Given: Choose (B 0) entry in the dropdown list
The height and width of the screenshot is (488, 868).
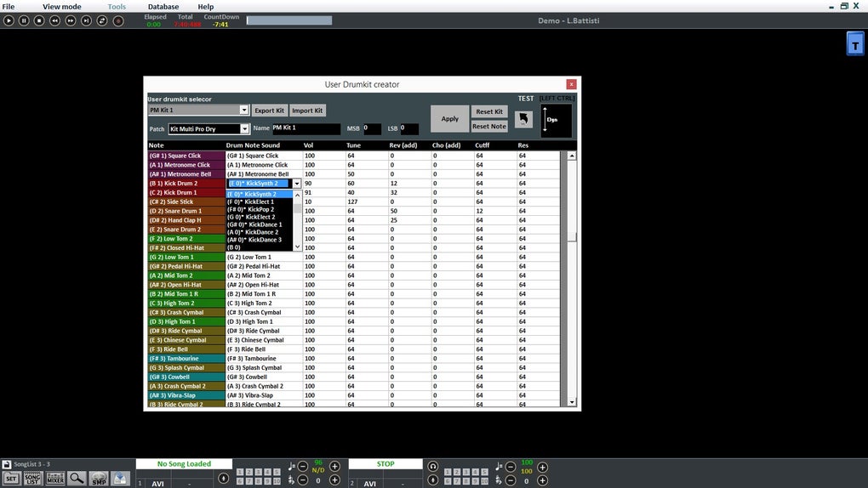Looking at the screenshot, I should tap(259, 247).
